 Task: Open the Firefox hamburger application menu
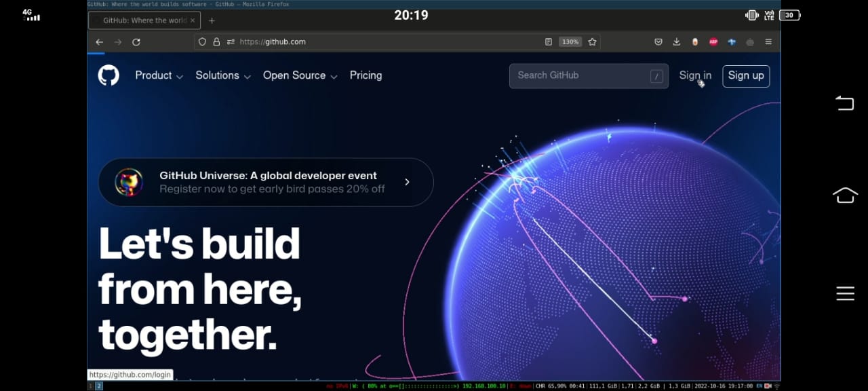pyautogui.click(x=768, y=42)
